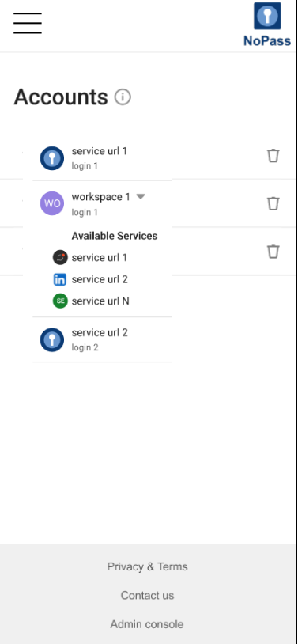Delete the first account with the trash icon
Screen dimensions: 298x644
click(x=273, y=156)
